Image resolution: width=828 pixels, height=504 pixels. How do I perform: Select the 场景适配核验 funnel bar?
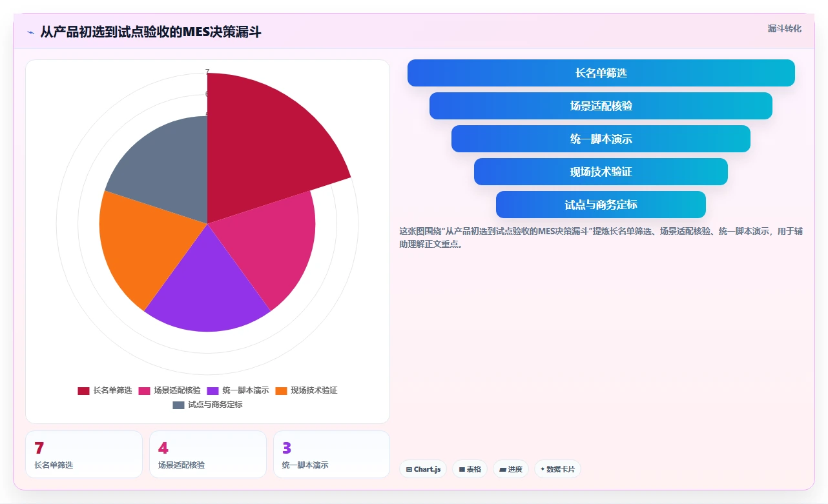point(601,106)
